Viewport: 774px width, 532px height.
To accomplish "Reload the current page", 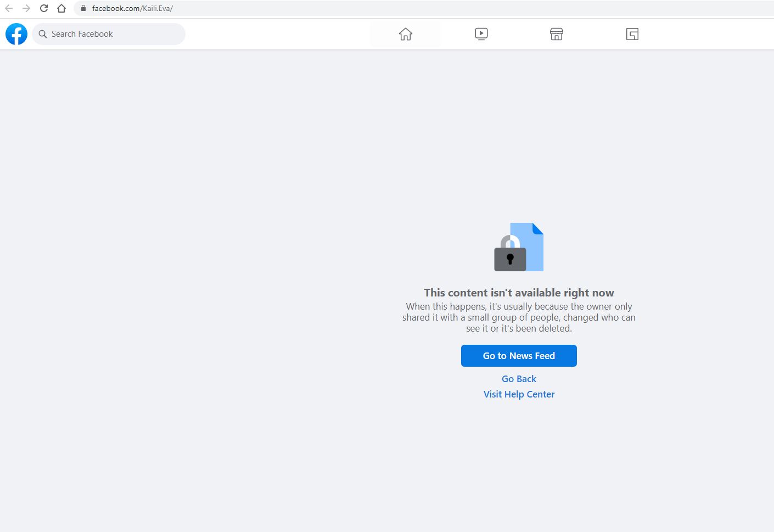I will [x=44, y=8].
